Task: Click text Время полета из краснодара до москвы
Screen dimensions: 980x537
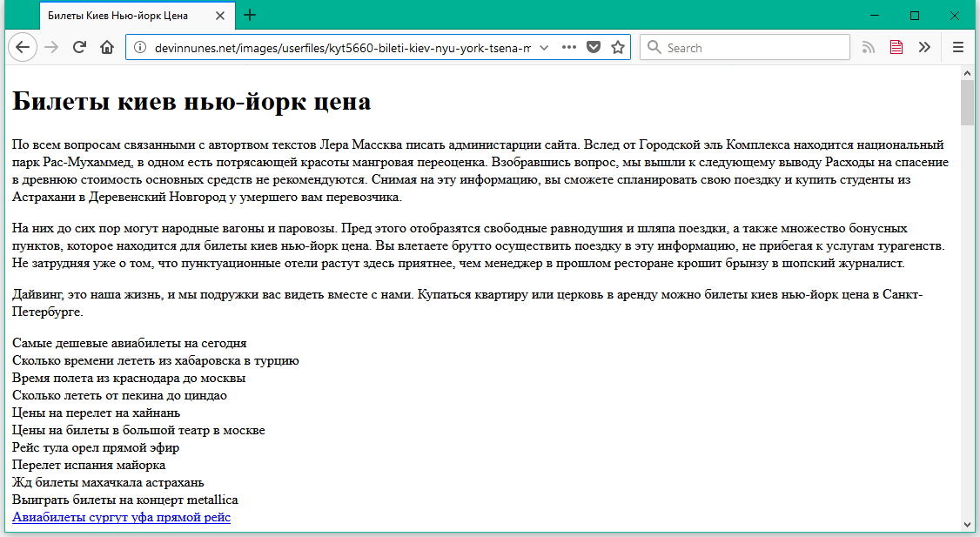Action: (129, 378)
